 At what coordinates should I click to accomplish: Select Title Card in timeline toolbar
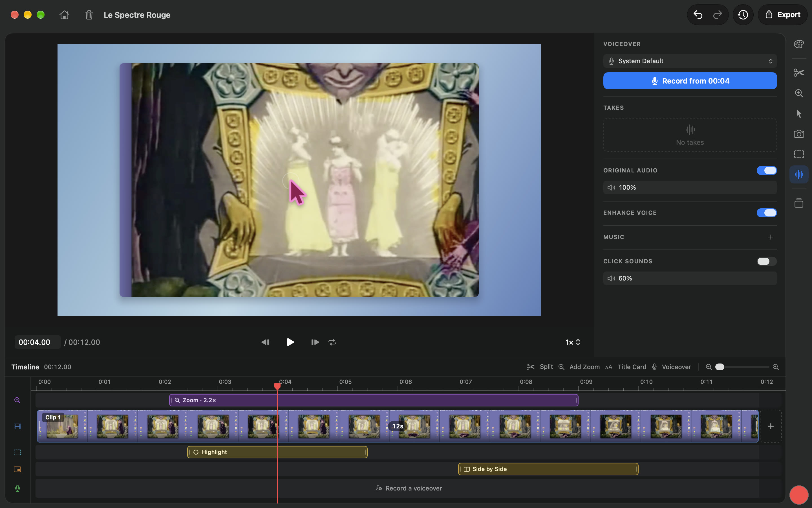[625, 367]
